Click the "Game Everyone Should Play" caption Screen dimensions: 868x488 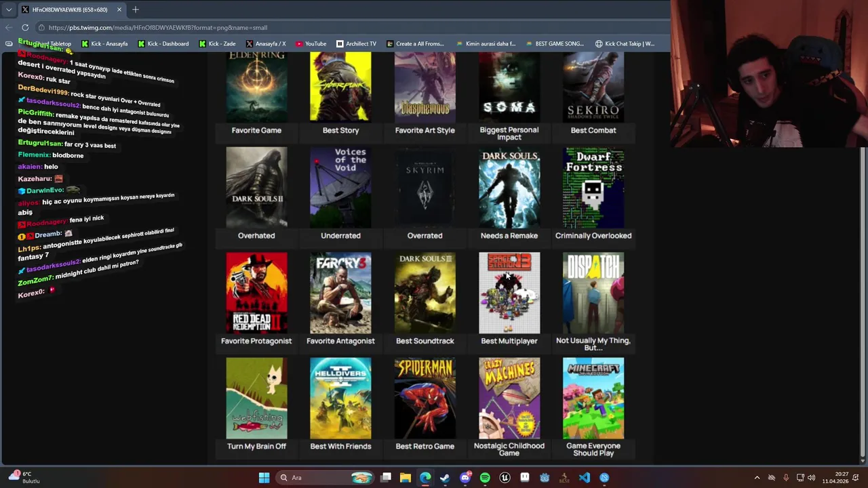pos(593,449)
